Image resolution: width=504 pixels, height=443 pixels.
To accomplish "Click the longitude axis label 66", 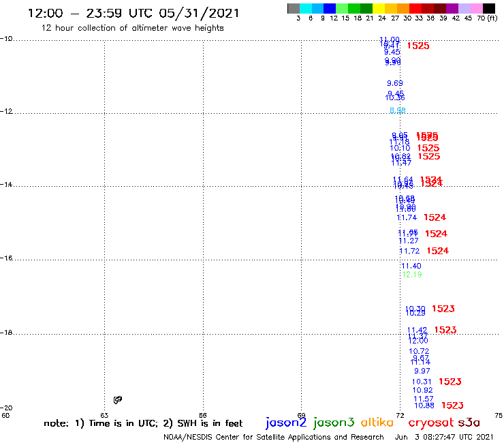I will pyautogui.click(x=203, y=415).
